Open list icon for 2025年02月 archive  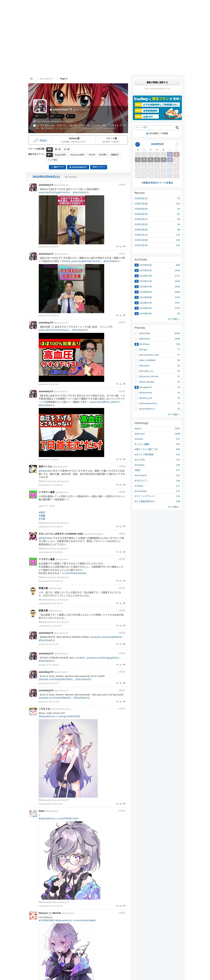136,265
